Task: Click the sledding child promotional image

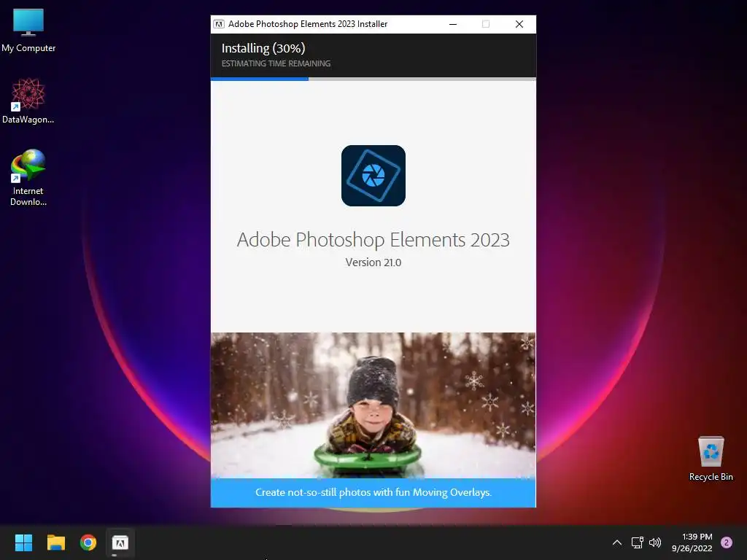Action: [373, 405]
